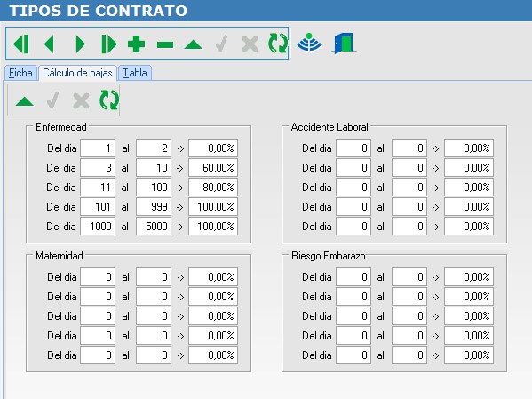Jump to last record in main toolbar
The height and width of the screenshot is (399, 532).
pyautogui.click(x=109, y=44)
